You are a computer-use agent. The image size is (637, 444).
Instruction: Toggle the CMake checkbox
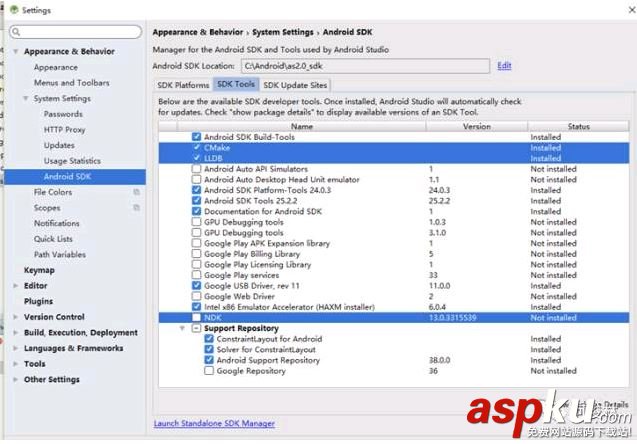tap(197, 147)
